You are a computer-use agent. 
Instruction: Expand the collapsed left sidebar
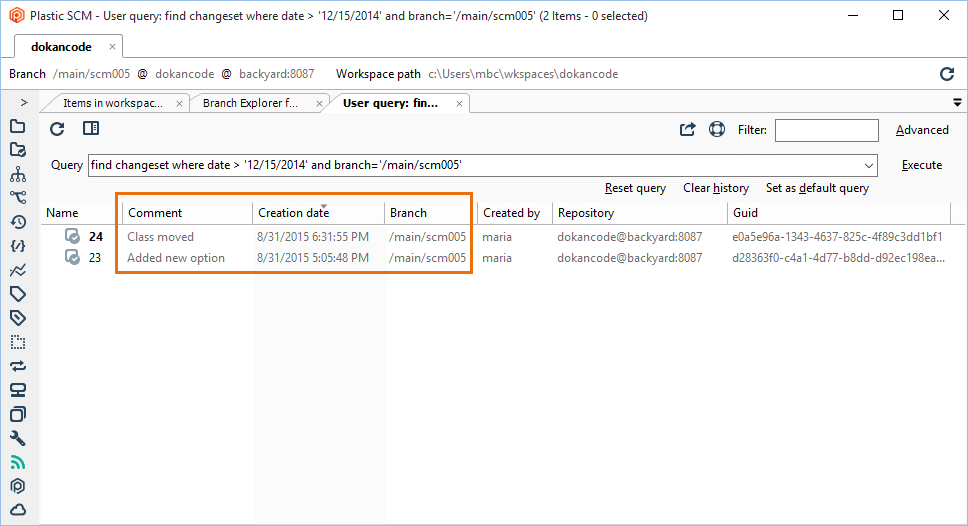coord(24,102)
